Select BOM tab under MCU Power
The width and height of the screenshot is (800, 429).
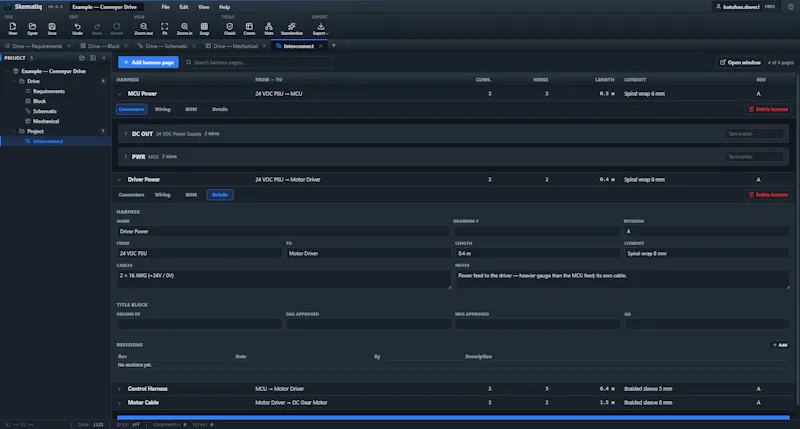pos(191,109)
